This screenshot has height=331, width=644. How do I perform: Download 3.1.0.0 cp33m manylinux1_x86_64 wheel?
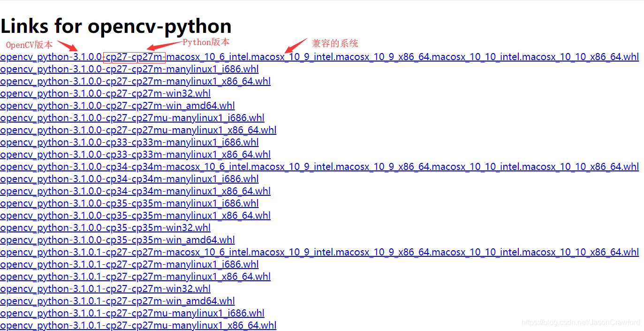135,154
